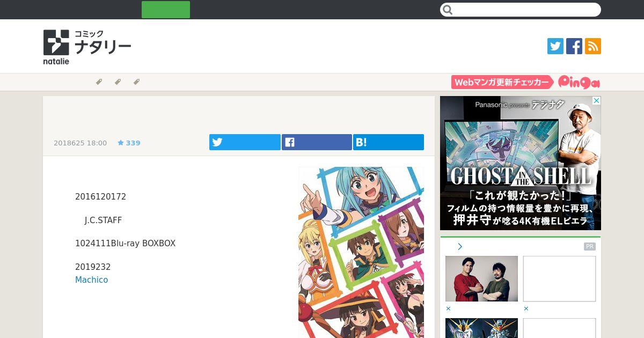Image resolution: width=644 pixels, height=338 pixels.
Task: Open the anime key visual article image
Action: point(361,252)
